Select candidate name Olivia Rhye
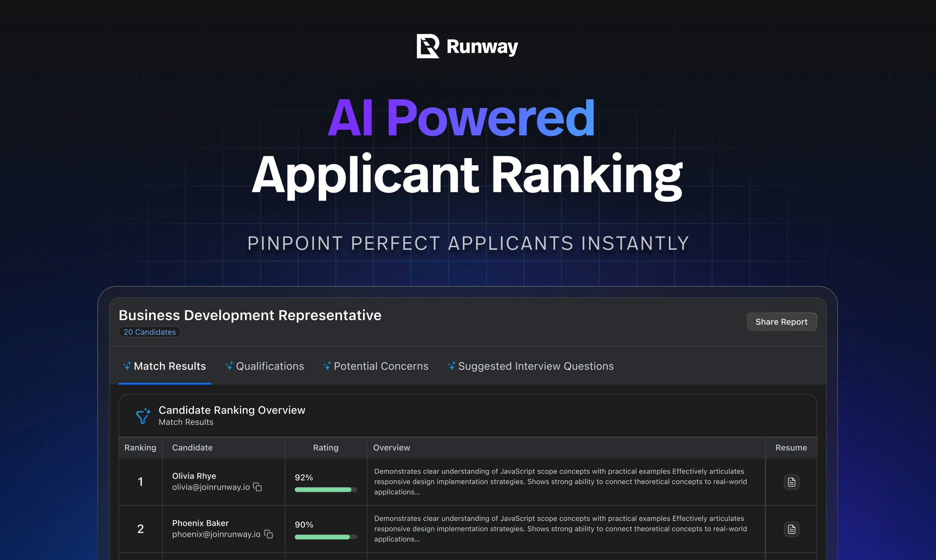The image size is (936, 560). [194, 476]
